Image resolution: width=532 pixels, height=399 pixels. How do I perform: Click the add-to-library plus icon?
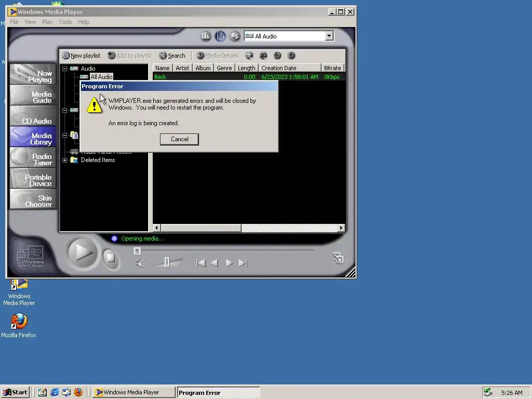point(249,56)
